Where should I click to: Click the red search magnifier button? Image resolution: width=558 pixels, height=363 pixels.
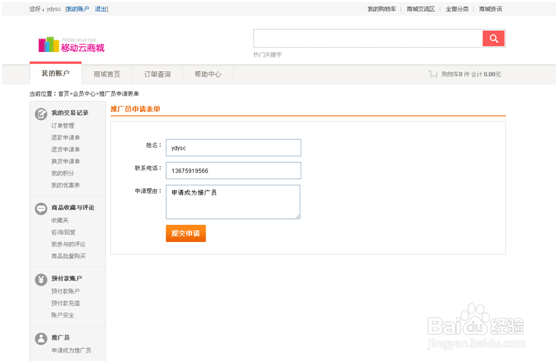pyautogui.click(x=493, y=38)
